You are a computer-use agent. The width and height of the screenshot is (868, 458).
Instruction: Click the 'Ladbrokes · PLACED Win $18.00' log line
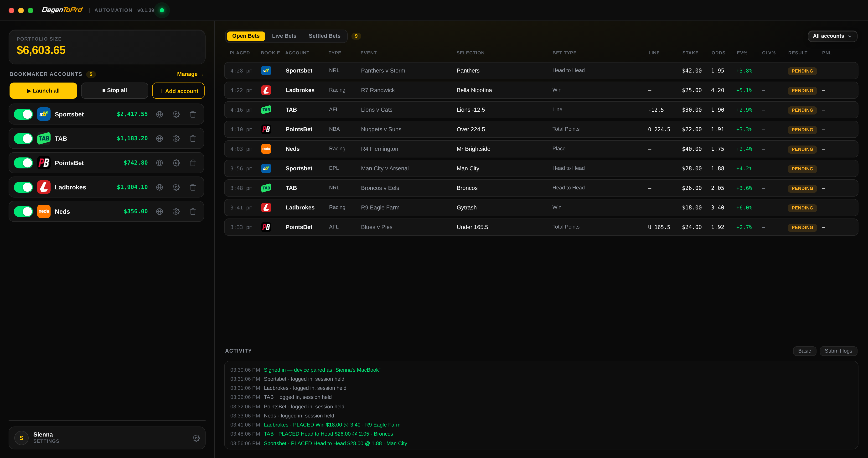pyautogui.click(x=332, y=425)
